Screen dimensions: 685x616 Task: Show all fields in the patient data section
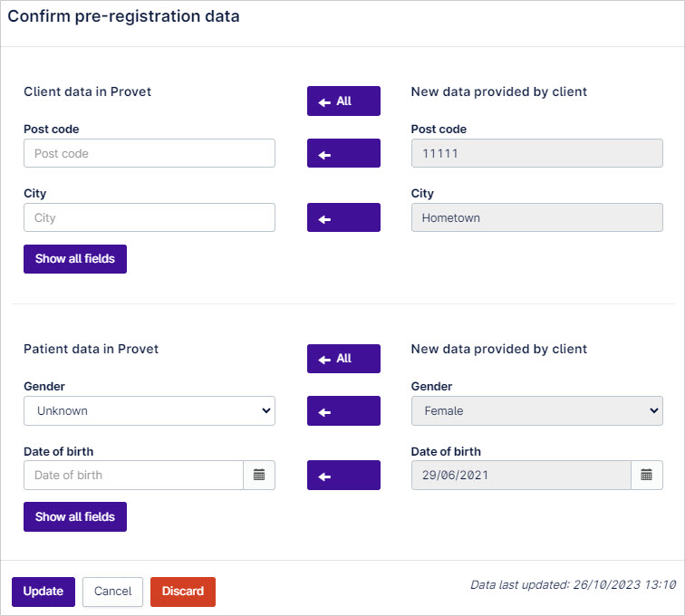pyautogui.click(x=75, y=517)
